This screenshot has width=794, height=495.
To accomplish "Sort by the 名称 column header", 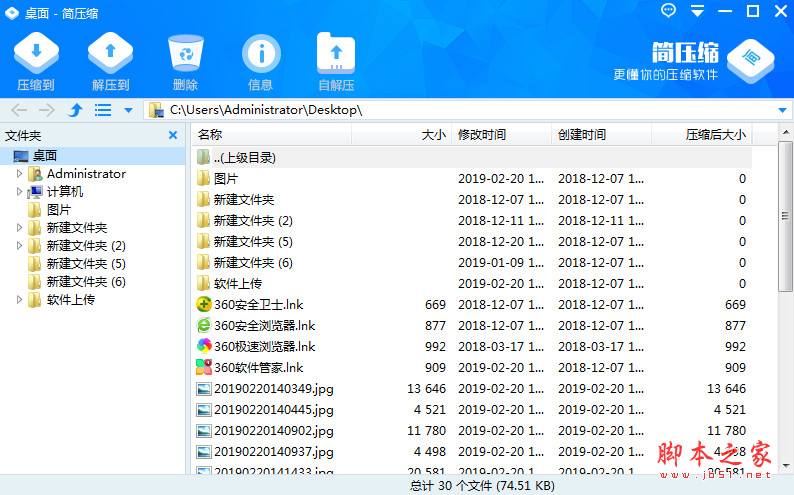I will [271, 135].
